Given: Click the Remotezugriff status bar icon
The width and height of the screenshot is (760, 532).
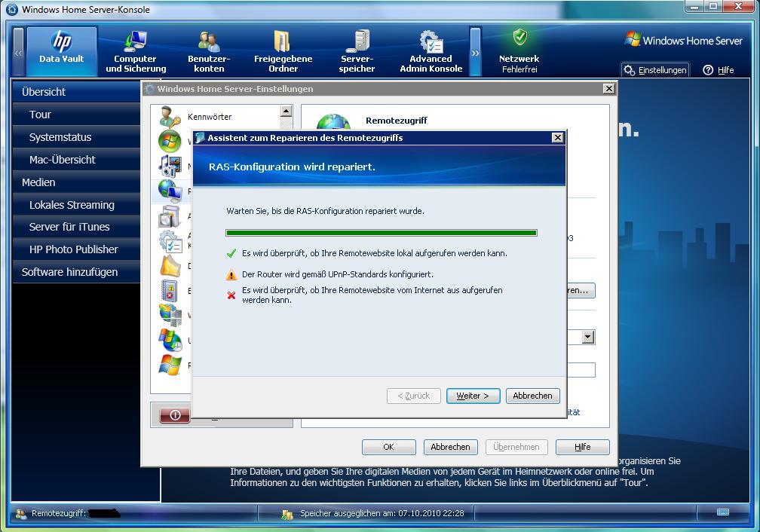Looking at the screenshot, I should 21,514.
